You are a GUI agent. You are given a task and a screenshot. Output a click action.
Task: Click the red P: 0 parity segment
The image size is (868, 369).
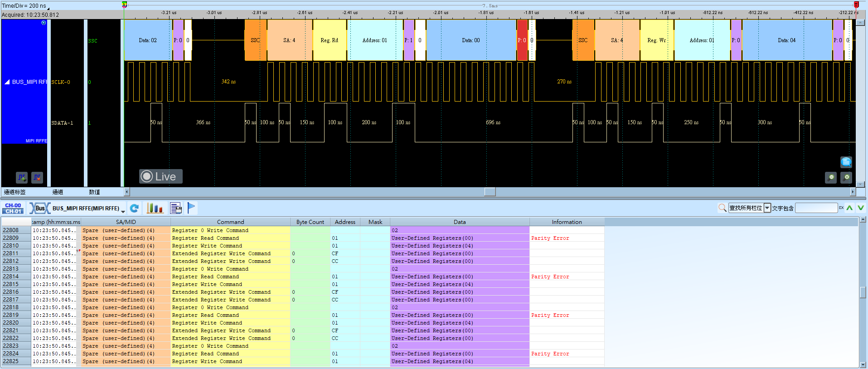522,40
